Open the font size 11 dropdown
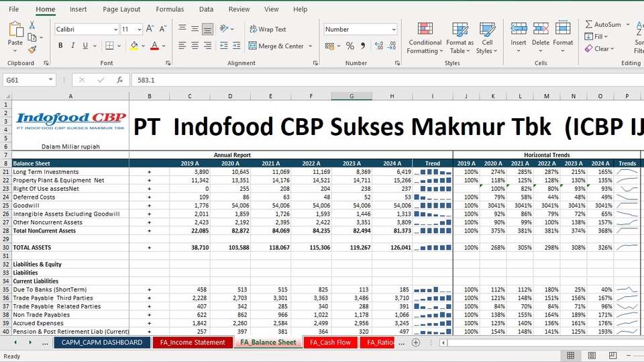This screenshot has width=644, height=362. 140,29
